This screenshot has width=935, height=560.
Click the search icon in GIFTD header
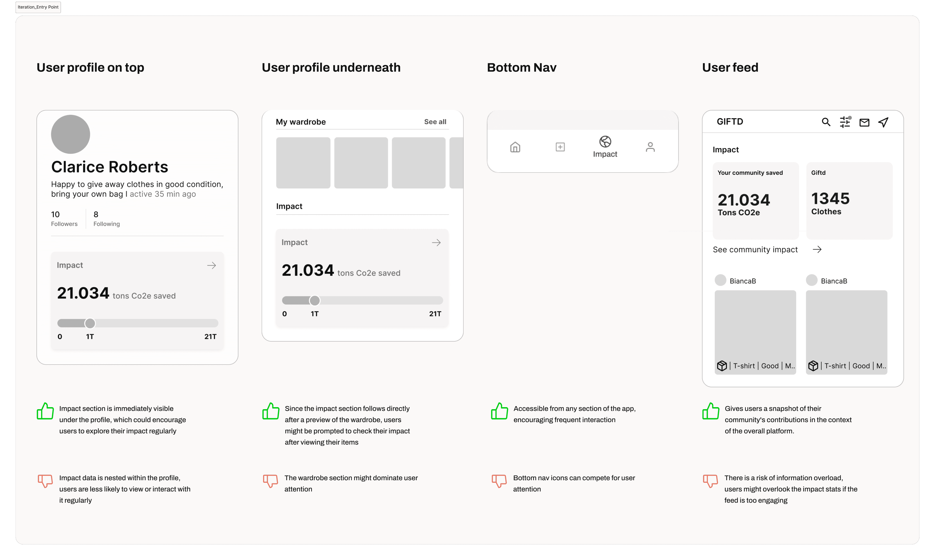click(826, 122)
